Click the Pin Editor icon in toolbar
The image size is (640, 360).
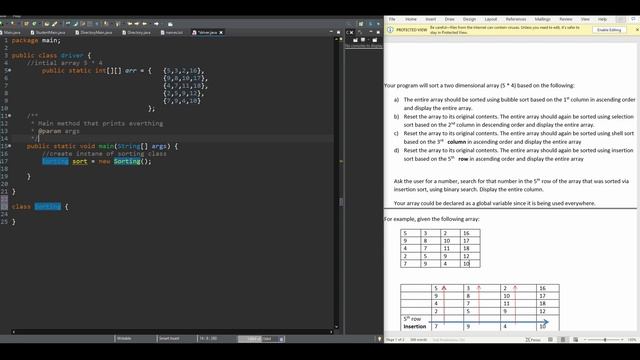[x=170, y=24]
